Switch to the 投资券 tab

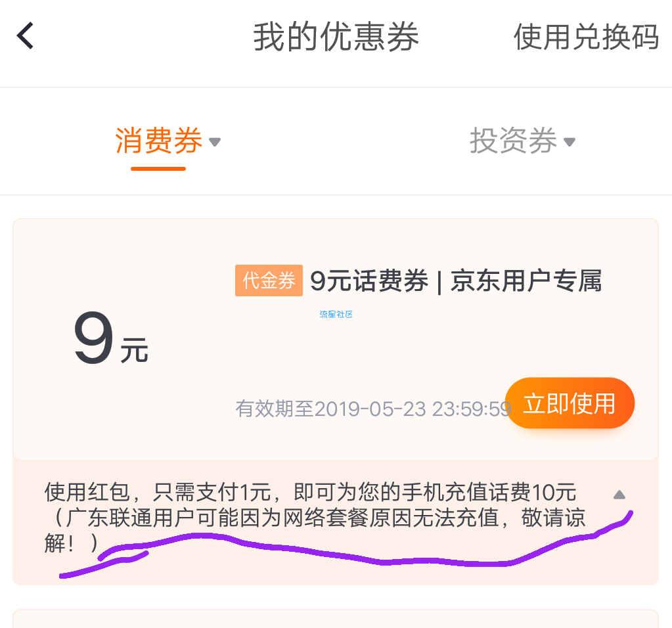(x=514, y=141)
